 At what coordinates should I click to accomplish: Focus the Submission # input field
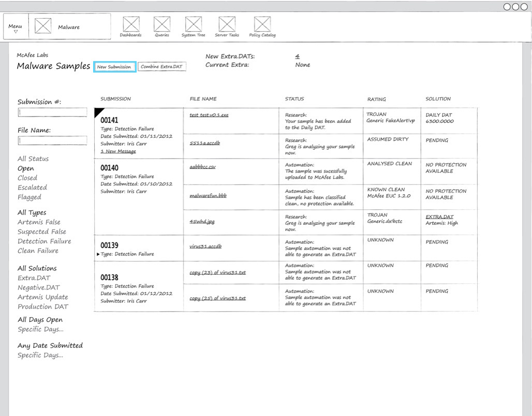(53, 112)
